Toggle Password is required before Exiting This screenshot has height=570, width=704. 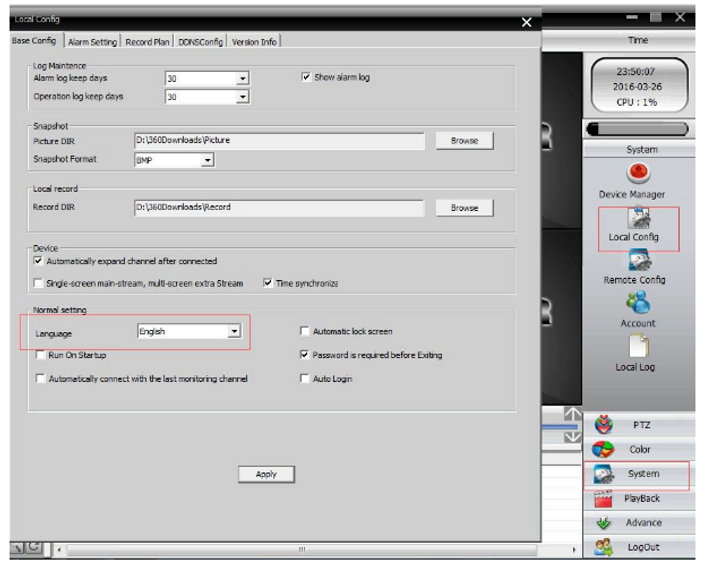304,355
